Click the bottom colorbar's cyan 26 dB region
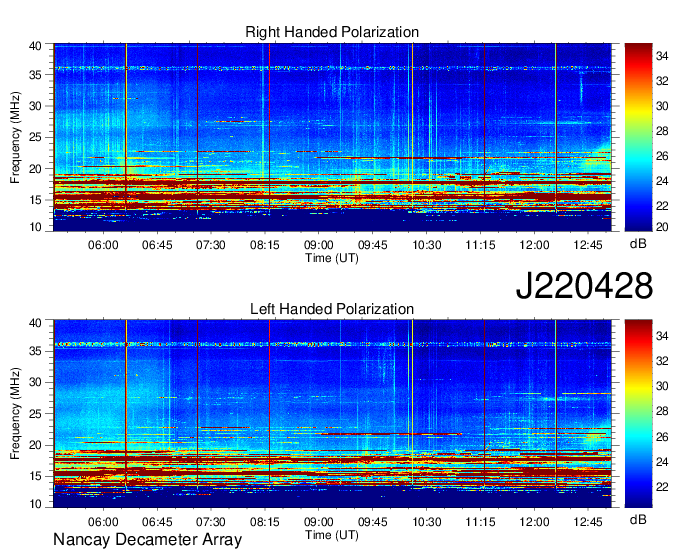This screenshot has width=680, height=552. (x=638, y=437)
